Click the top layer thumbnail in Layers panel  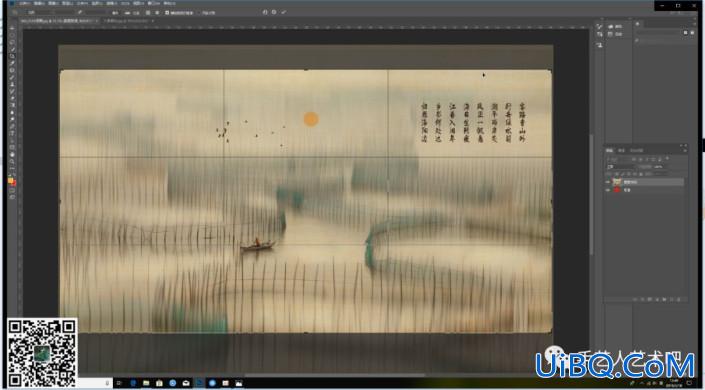point(617,182)
